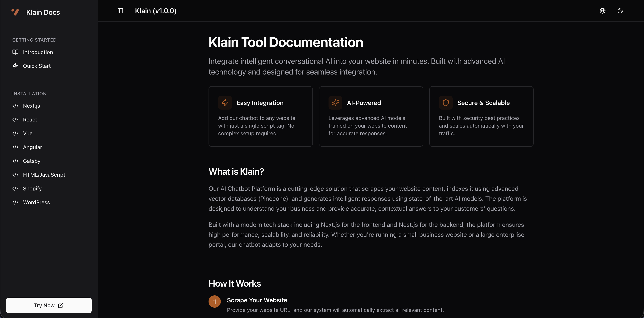Click the external link icon on Try Now
This screenshot has height=318, width=644.
[61, 305]
